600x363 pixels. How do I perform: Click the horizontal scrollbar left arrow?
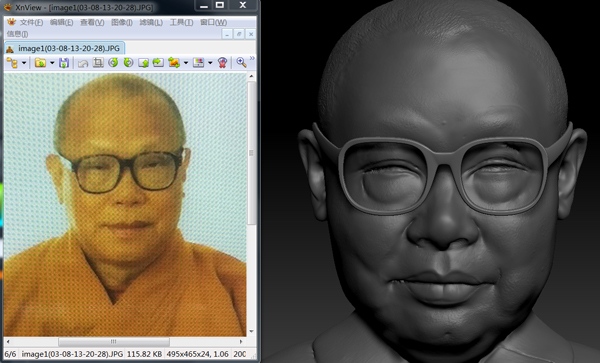8,341
